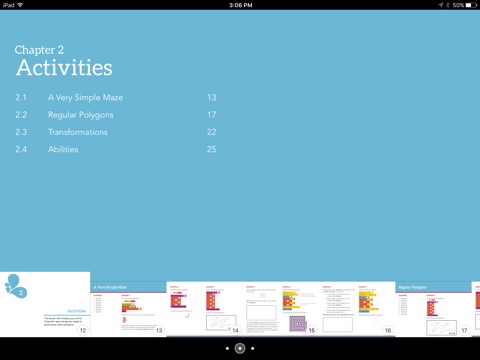Screen dimensions: 480x360
Task: Tap the current chapter circle indicator
Action: coord(240,348)
